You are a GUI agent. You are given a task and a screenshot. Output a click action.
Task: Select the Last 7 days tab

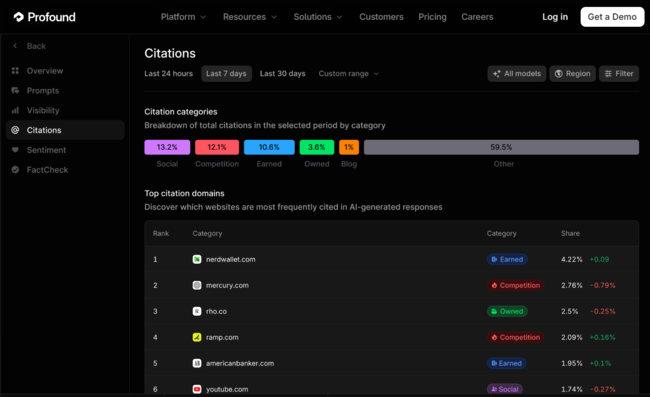click(x=226, y=74)
